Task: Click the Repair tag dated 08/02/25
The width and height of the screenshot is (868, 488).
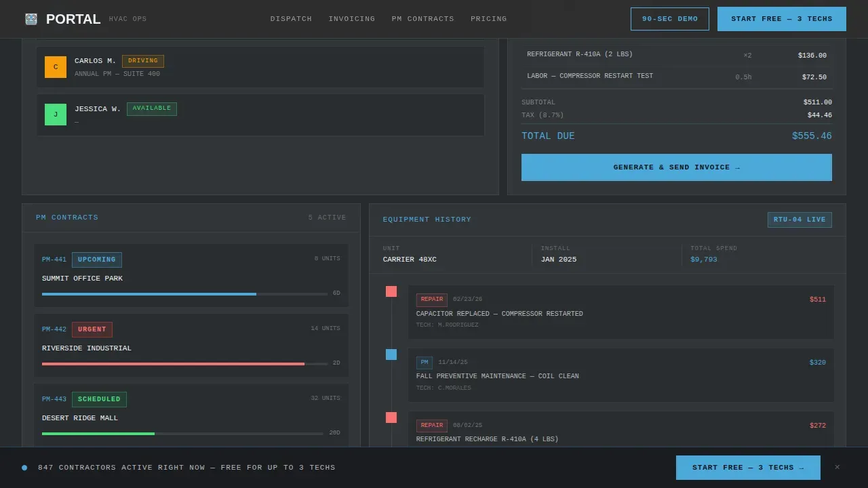Action: [432, 426]
